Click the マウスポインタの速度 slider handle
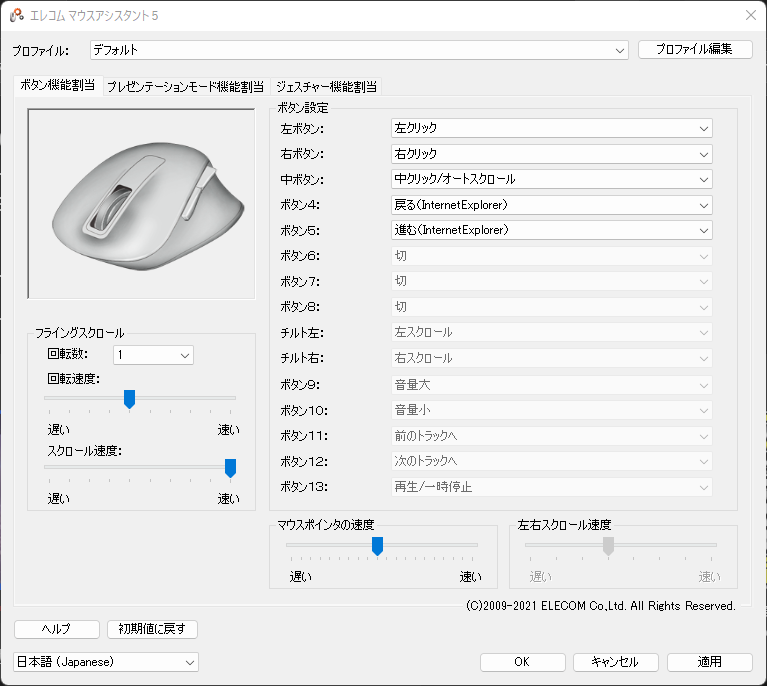 [x=377, y=546]
